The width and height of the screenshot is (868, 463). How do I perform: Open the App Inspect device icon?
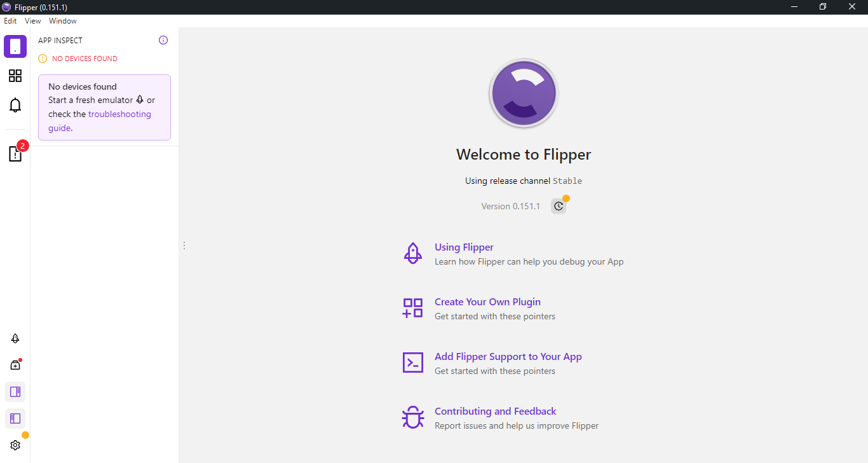point(15,46)
